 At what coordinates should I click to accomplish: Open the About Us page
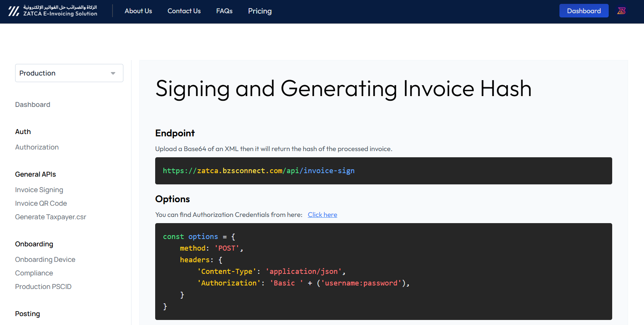tap(138, 11)
